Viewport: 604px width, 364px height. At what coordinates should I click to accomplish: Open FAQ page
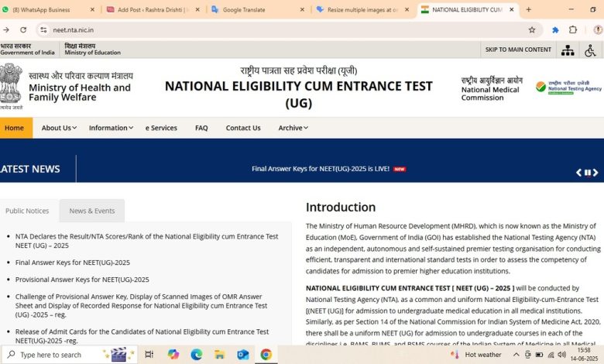201,128
